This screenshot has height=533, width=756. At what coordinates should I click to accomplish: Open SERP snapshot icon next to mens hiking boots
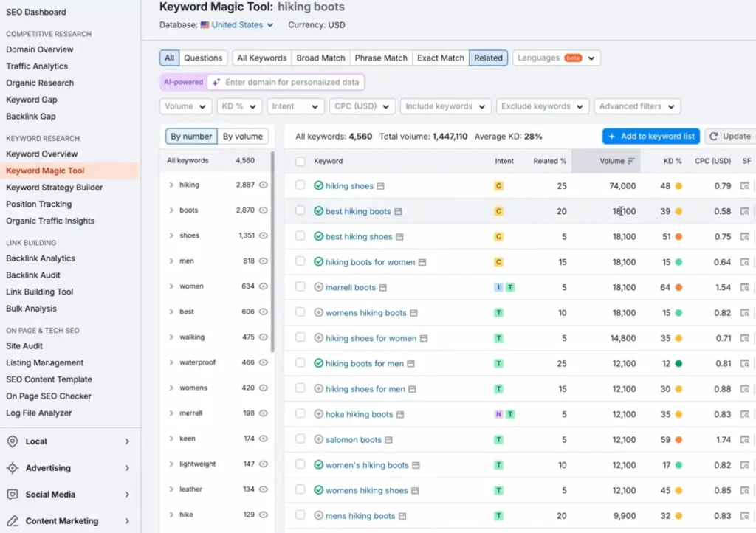pyautogui.click(x=402, y=516)
